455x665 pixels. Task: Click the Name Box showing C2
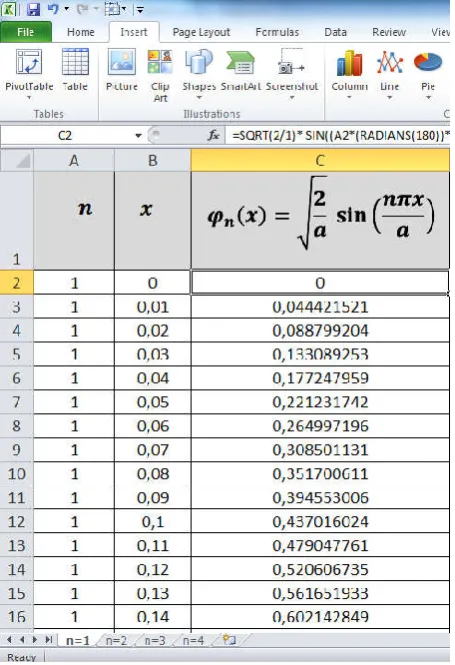click(x=65, y=136)
